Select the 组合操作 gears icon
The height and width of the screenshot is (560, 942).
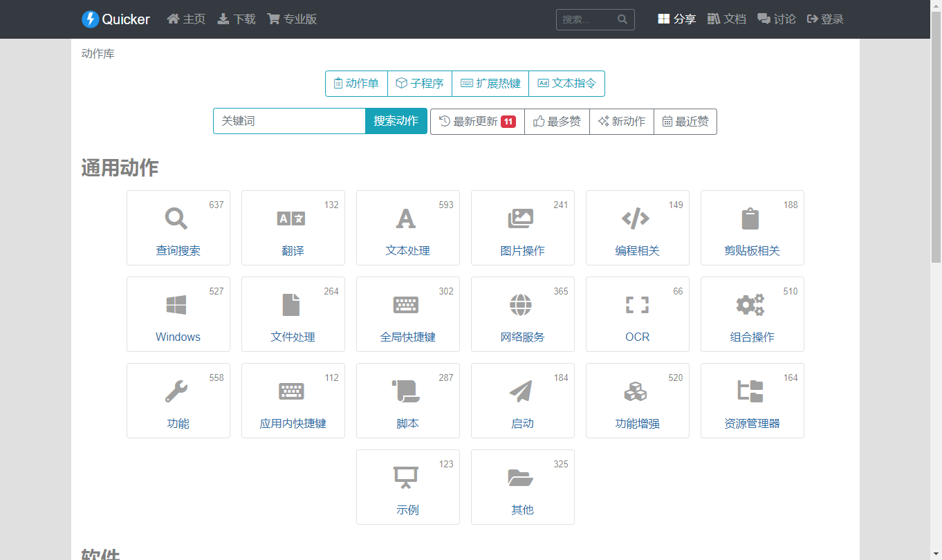750,305
